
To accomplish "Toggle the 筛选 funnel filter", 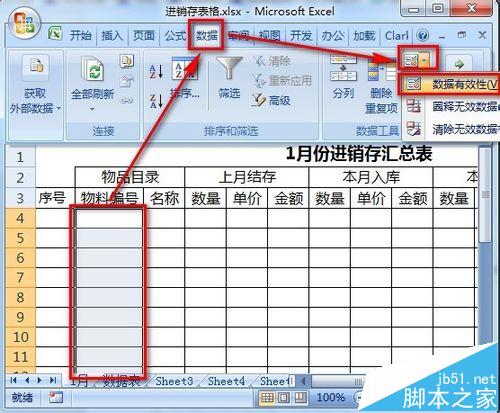I will click(x=229, y=78).
